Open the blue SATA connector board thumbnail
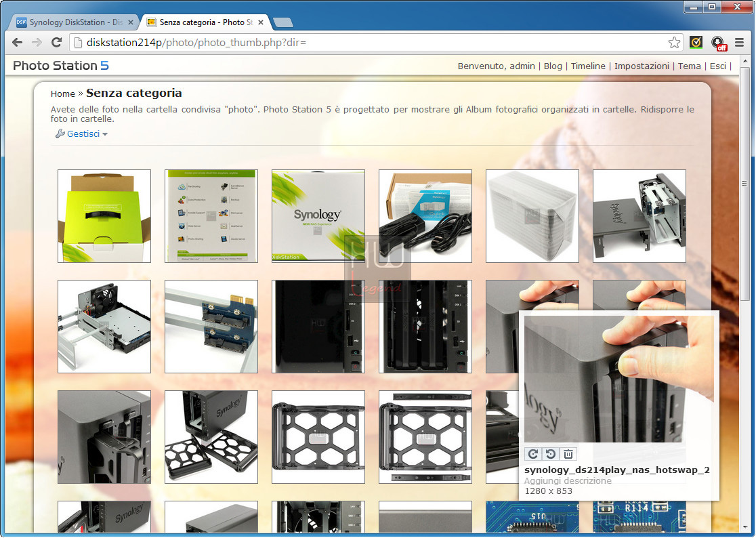Image resolution: width=756 pixels, height=538 pixels. click(211, 327)
